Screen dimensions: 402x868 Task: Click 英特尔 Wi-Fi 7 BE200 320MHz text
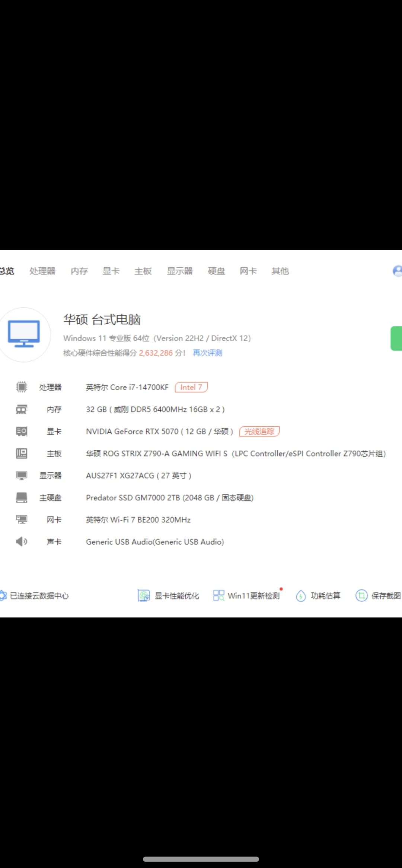(x=138, y=519)
